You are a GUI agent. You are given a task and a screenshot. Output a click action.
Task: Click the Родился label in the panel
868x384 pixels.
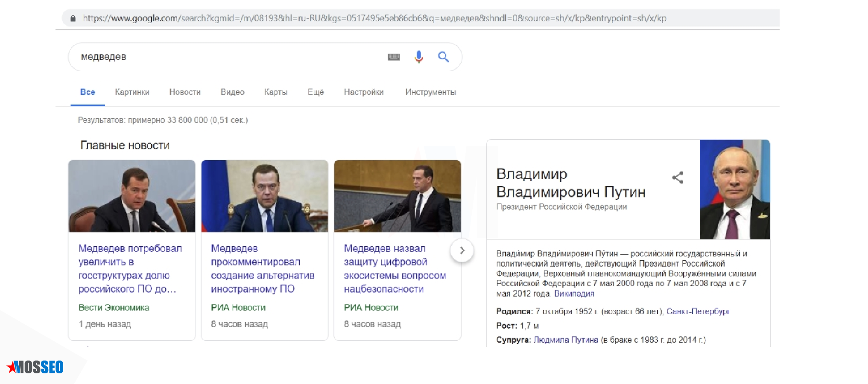514,311
